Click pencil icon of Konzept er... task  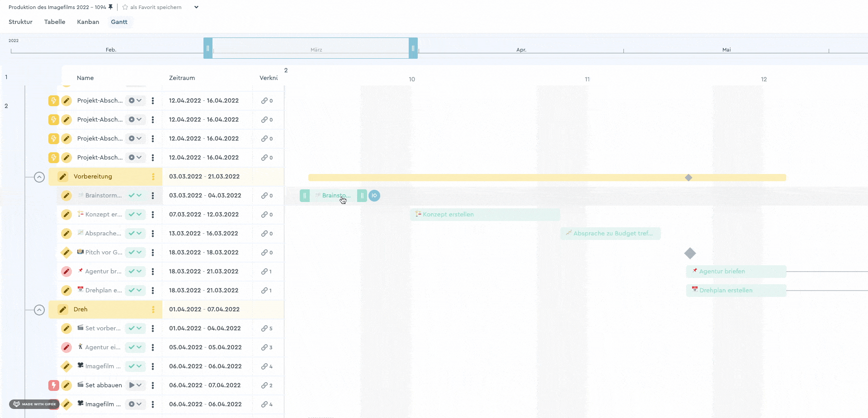click(x=66, y=215)
